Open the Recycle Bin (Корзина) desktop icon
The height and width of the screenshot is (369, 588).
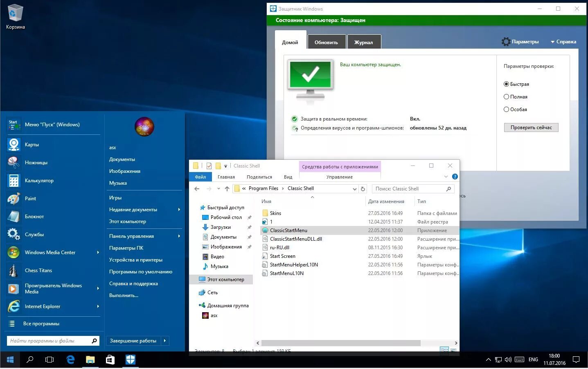16,17
